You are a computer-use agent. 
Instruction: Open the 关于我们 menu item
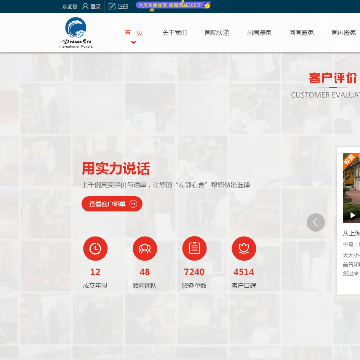coord(175,33)
